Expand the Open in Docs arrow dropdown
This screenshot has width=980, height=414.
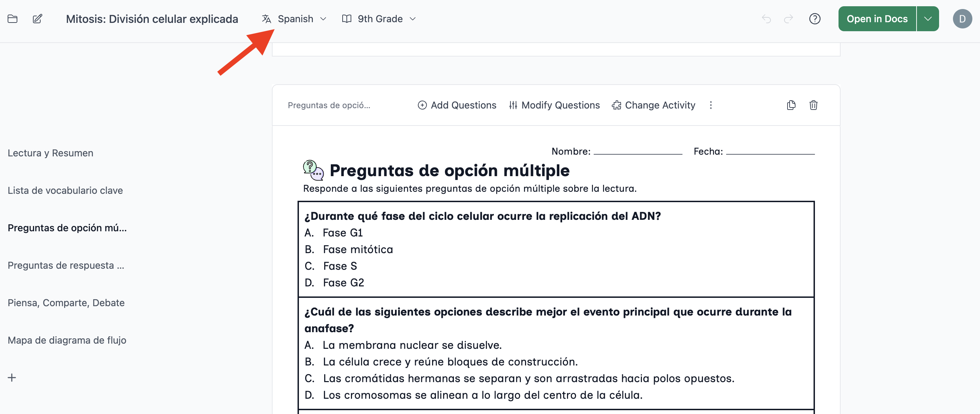click(928, 19)
